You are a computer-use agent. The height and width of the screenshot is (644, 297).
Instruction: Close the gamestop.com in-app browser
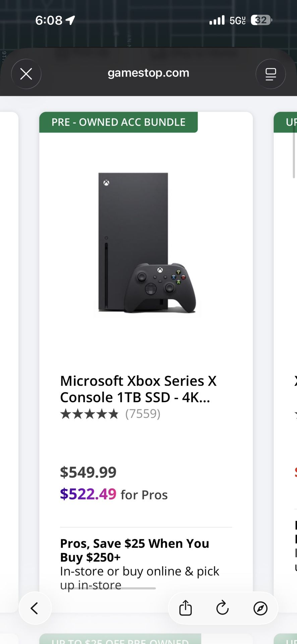(26, 74)
